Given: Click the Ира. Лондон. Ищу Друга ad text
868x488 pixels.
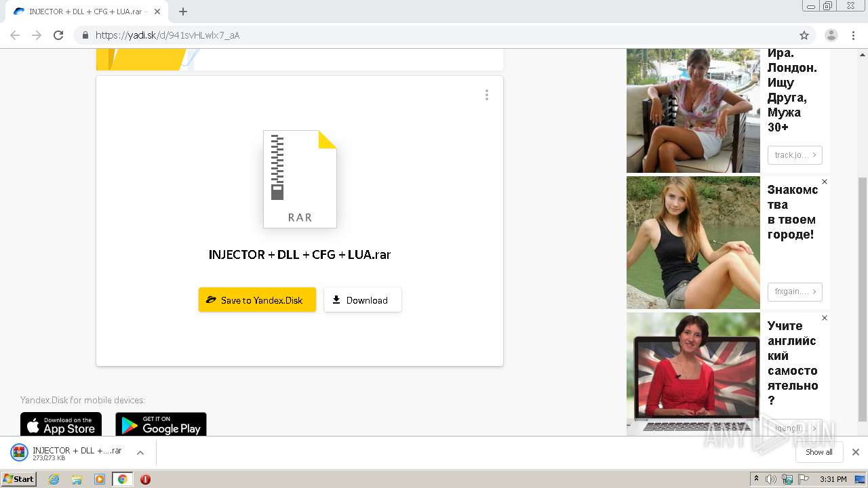Looking at the screenshot, I should (x=792, y=90).
